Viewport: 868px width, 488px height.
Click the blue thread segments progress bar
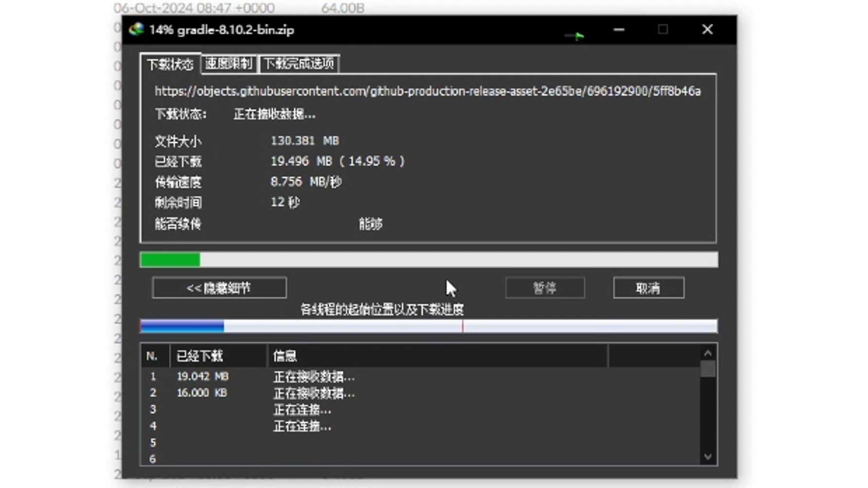(428, 326)
